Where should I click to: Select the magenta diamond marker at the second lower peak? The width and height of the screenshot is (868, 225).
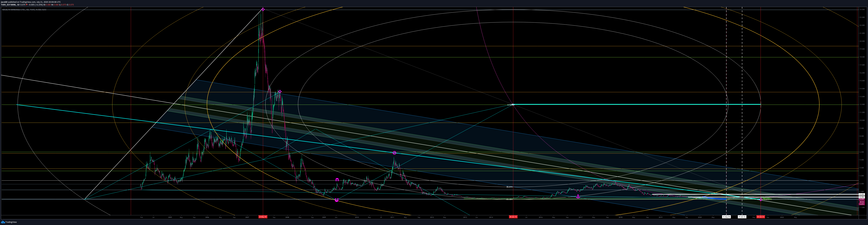click(x=280, y=92)
